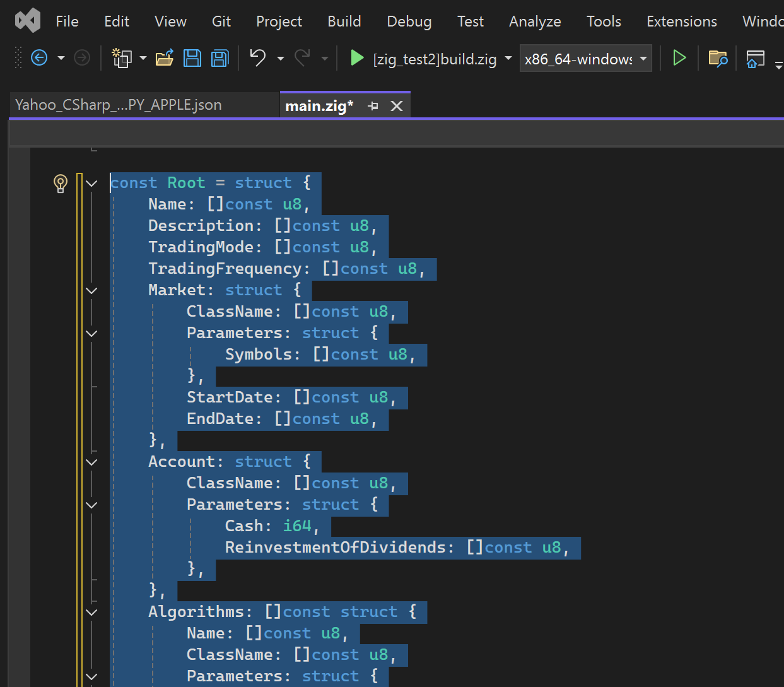Open the startup item dropdown arrow
Viewport: 784px width, 687px height.
(x=508, y=58)
